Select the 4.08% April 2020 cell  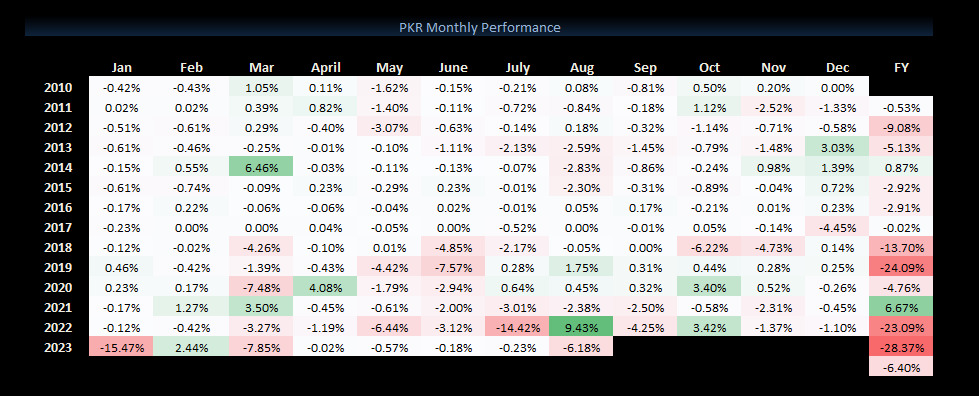tap(325, 288)
